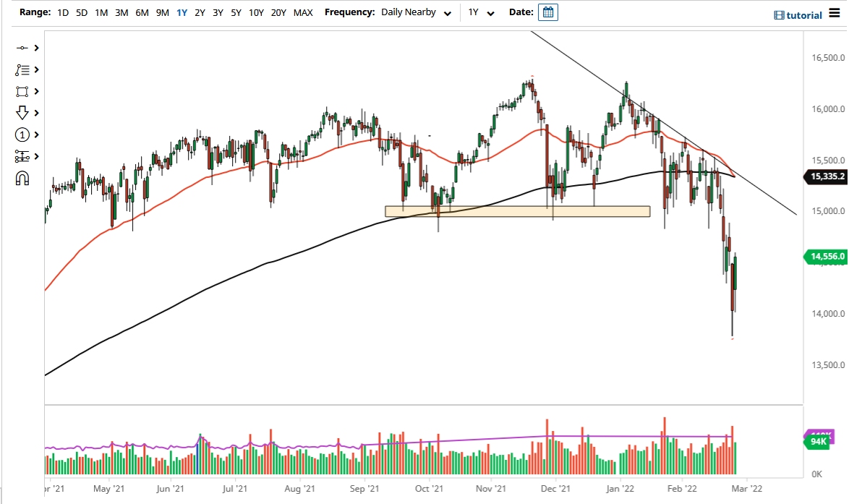849x504 pixels.
Task: Select the horizontal line drawing tool
Action: pyautogui.click(x=22, y=48)
